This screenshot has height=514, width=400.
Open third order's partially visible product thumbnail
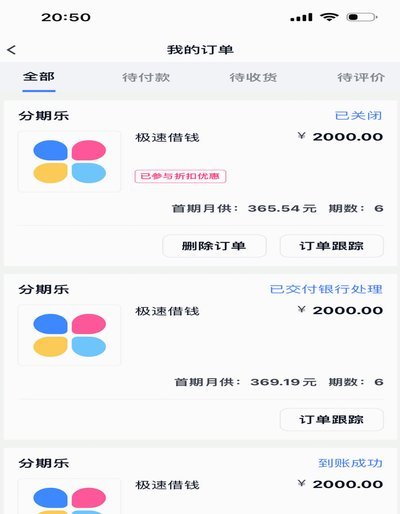(x=69, y=496)
